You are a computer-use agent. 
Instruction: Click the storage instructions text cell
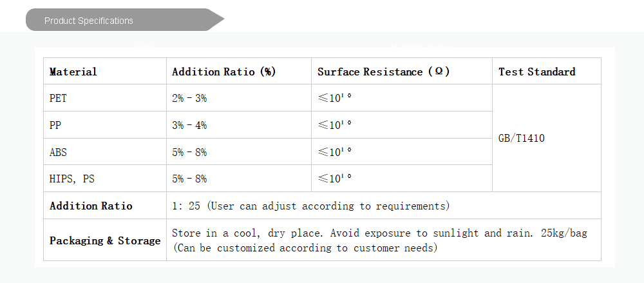click(379, 240)
